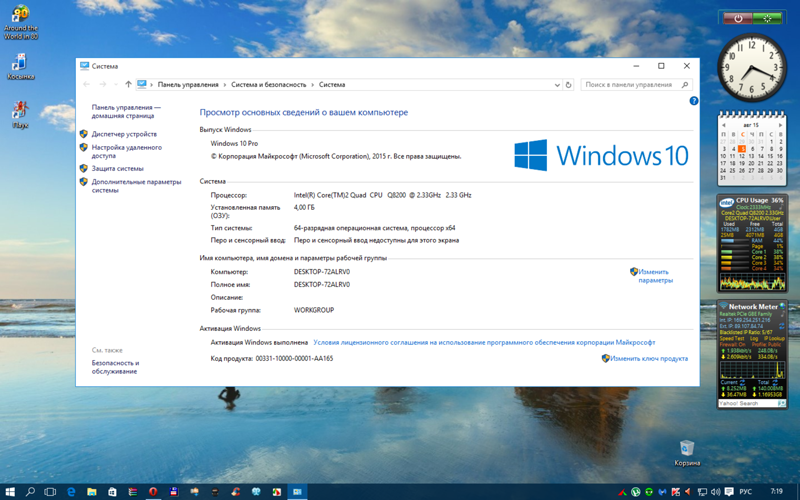Open File Explorer from the taskbar
The image size is (800, 500).
92,492
